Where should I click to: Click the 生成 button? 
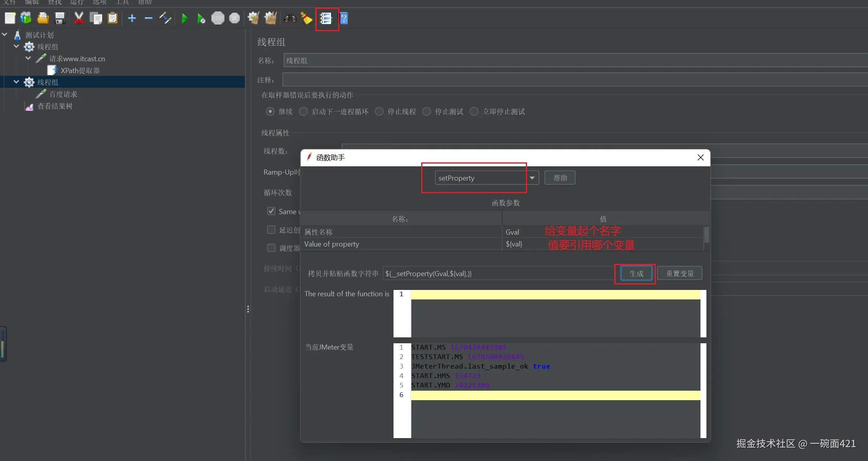[636, 273]
